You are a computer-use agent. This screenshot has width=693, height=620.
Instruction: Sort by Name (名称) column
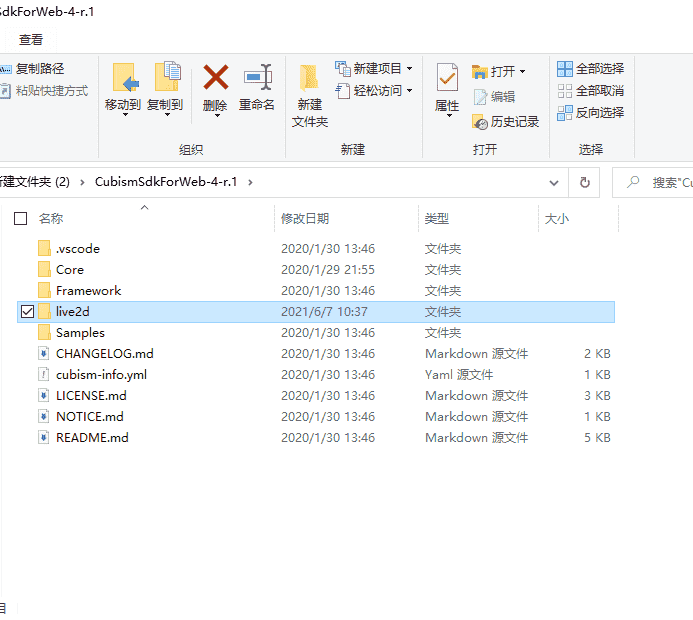coord(51,218)
